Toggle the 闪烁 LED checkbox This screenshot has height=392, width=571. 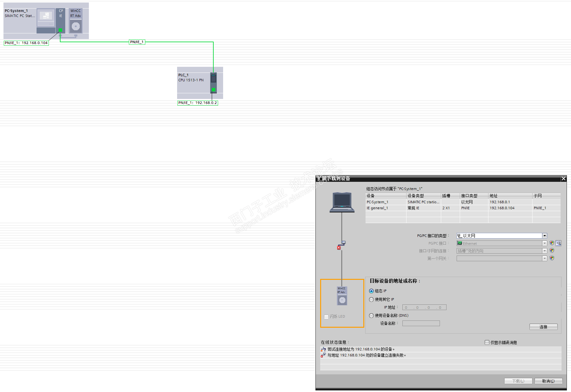tap(326, 317)
